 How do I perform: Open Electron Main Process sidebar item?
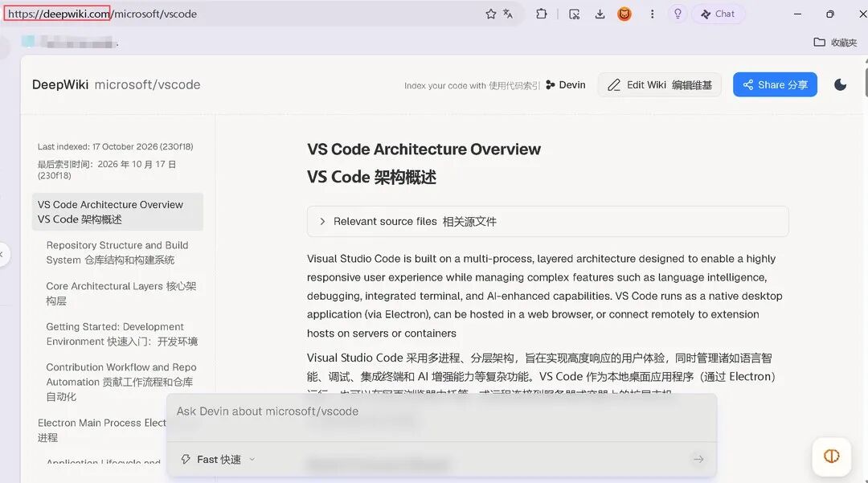pyautogui.click(x=102, y=430)
